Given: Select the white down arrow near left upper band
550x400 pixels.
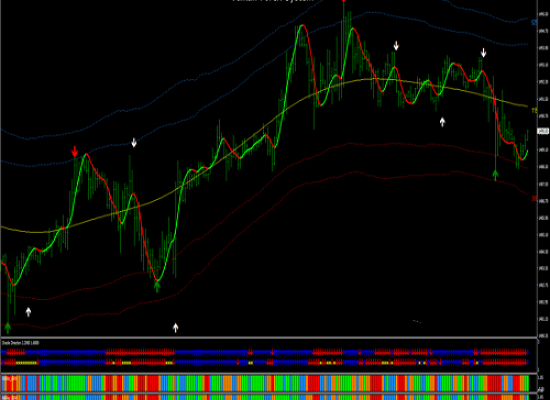Looking at the screenshot, I should (x=134, y=142).
